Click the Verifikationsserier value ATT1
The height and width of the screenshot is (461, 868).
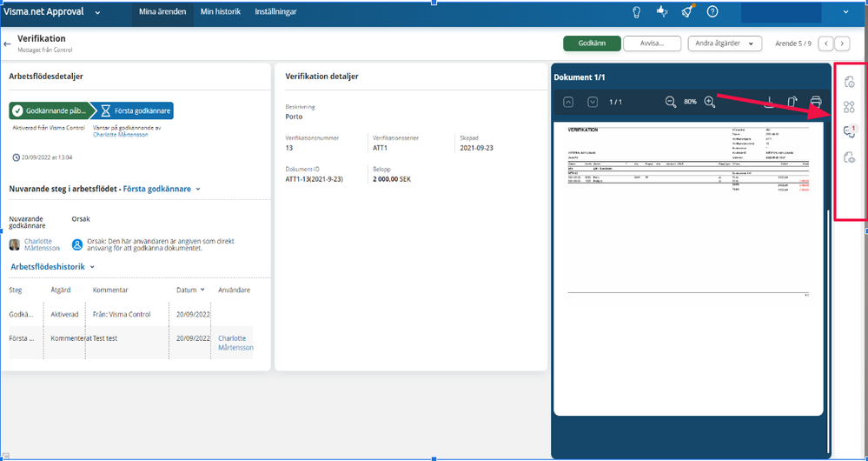pos(381,148)
